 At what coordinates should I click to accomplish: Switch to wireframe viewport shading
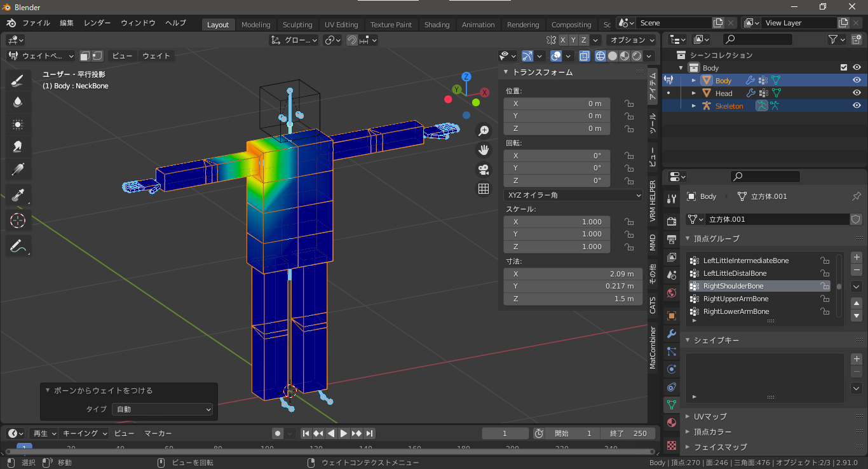click(600, 56)
